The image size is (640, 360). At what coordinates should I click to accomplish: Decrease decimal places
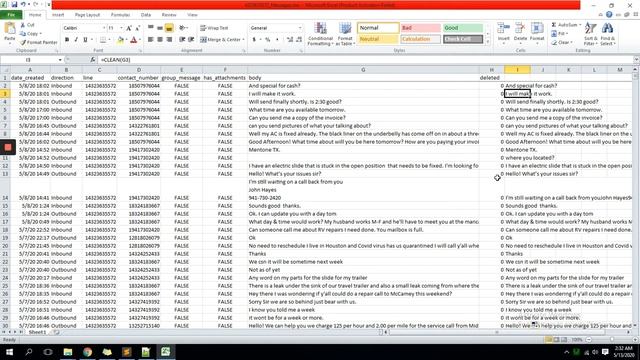299,40
